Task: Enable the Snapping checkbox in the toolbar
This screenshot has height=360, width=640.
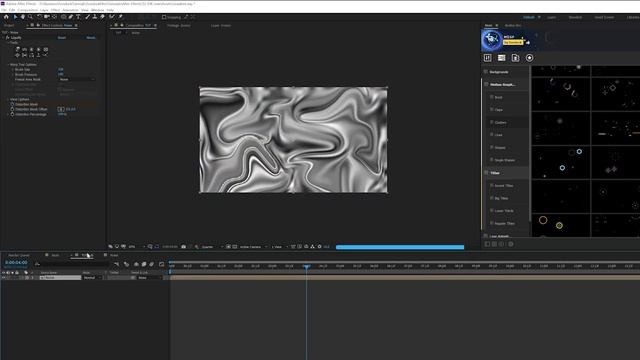Action: tap(164, 17)
